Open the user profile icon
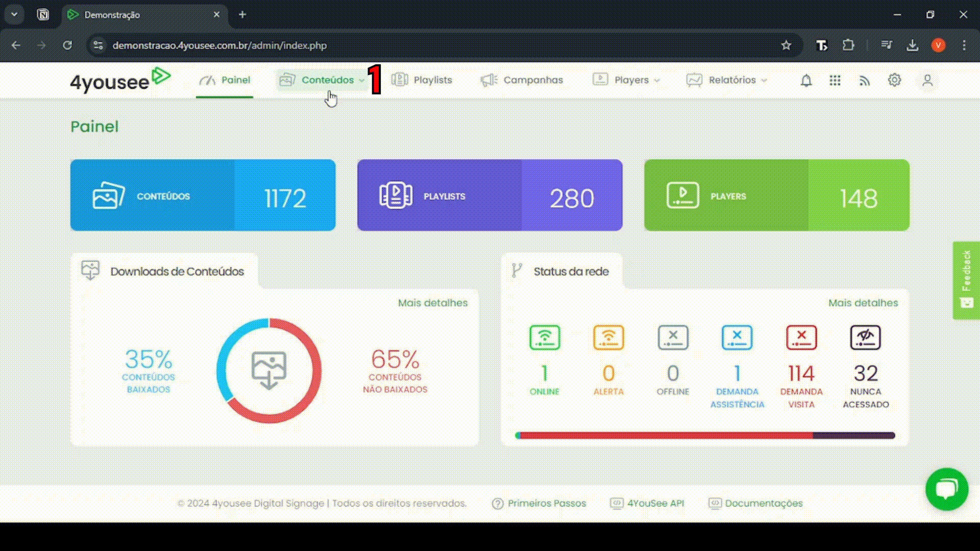This screenshot has width=980, height=551. [927, 81]
